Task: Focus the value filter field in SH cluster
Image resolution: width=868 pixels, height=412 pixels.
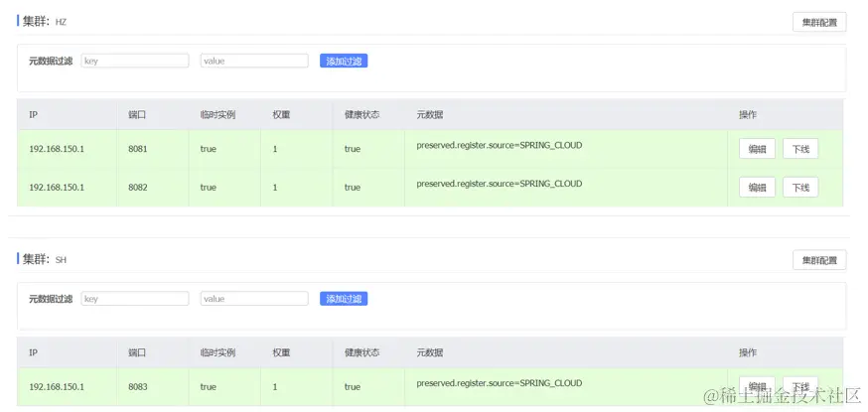Action: pyautogui.click(x=254, y=298)
